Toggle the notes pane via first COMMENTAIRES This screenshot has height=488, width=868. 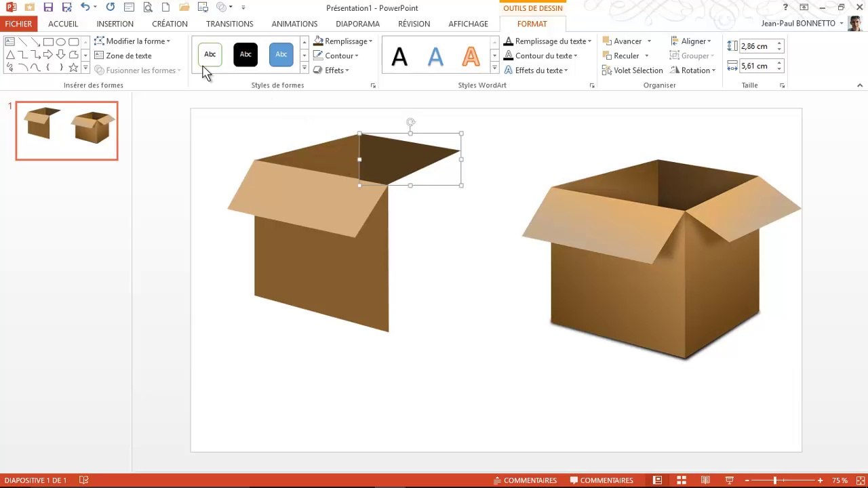525,481
